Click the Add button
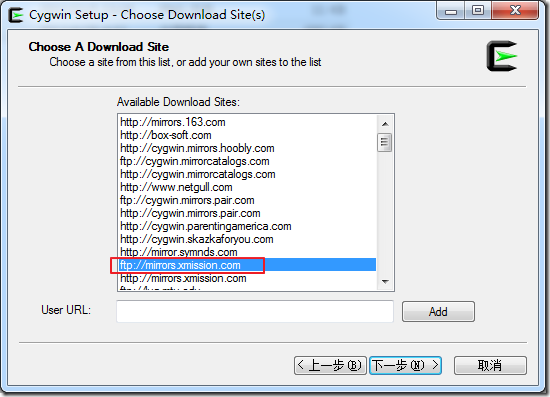Screen dimensions: 550x397 click(438, 311)
